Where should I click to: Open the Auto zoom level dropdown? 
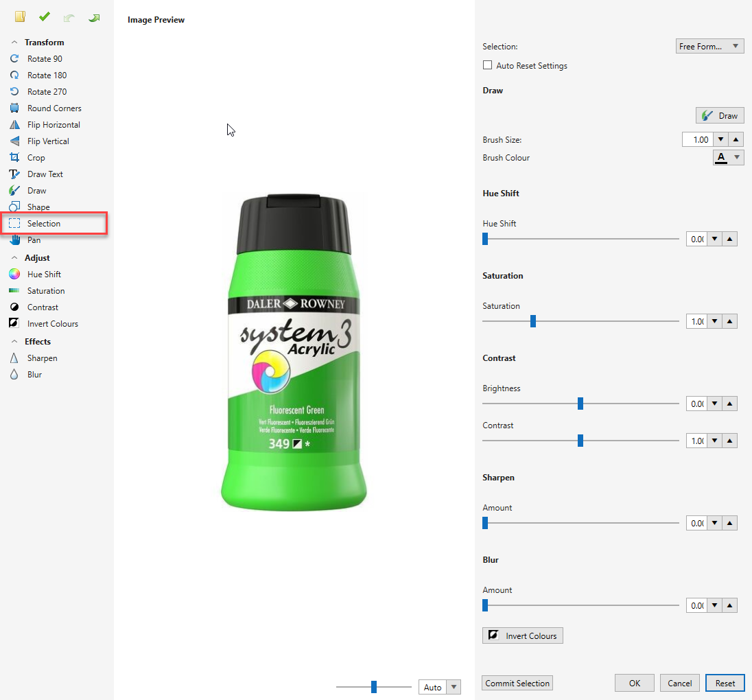point(454,687)
